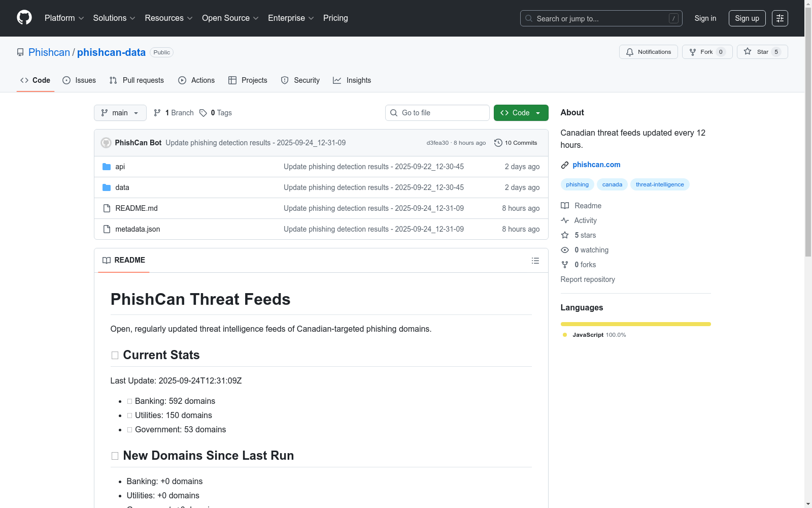
Task: Click the api folder icon
Action: point(107,167)
